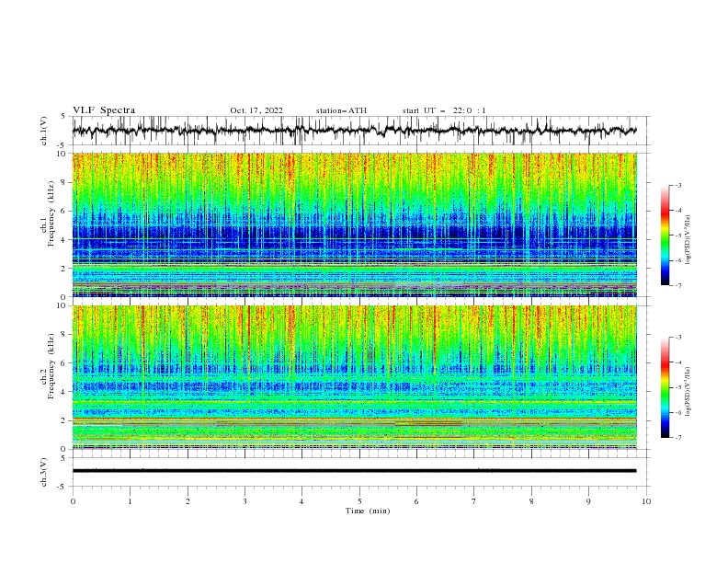Image resolution: width=728 pixels, height=563 pixels.
Task: Click time tick '5' on the x-axis
Action: click(x=359, y=501)
